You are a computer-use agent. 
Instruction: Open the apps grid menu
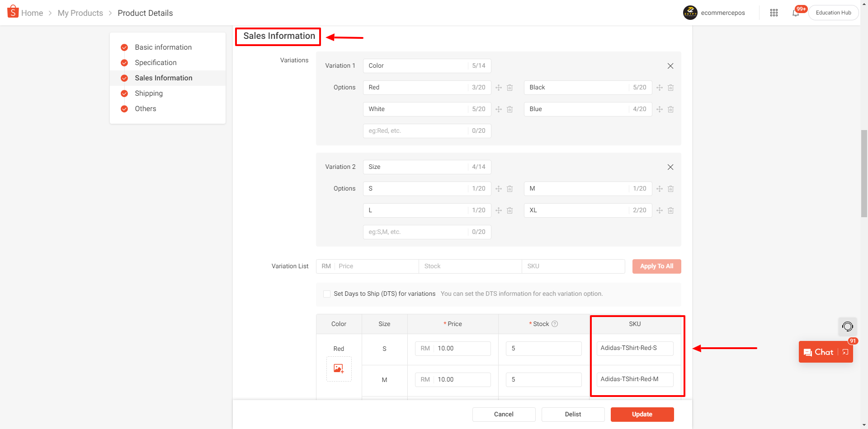coord(774,13)
